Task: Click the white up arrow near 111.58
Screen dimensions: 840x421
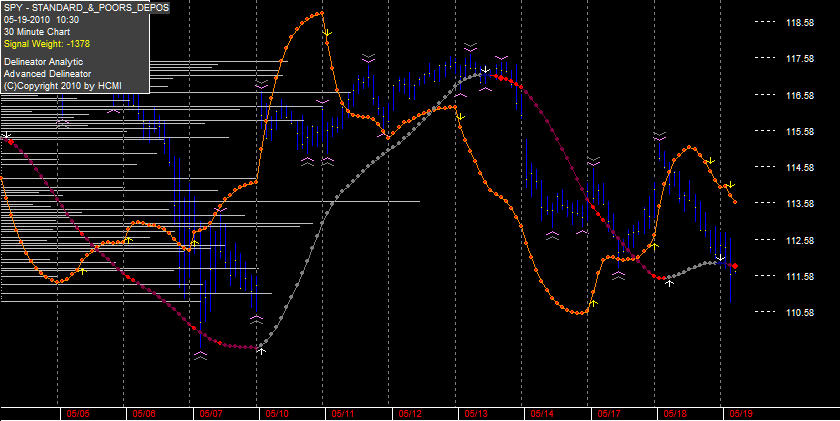Action: (669, 282)
